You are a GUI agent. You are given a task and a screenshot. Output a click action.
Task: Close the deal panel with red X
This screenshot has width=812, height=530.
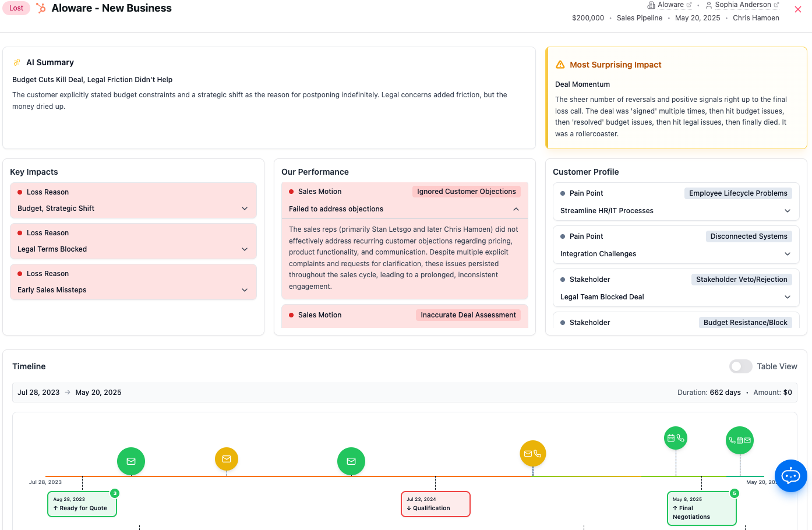[x=798, y=9]
